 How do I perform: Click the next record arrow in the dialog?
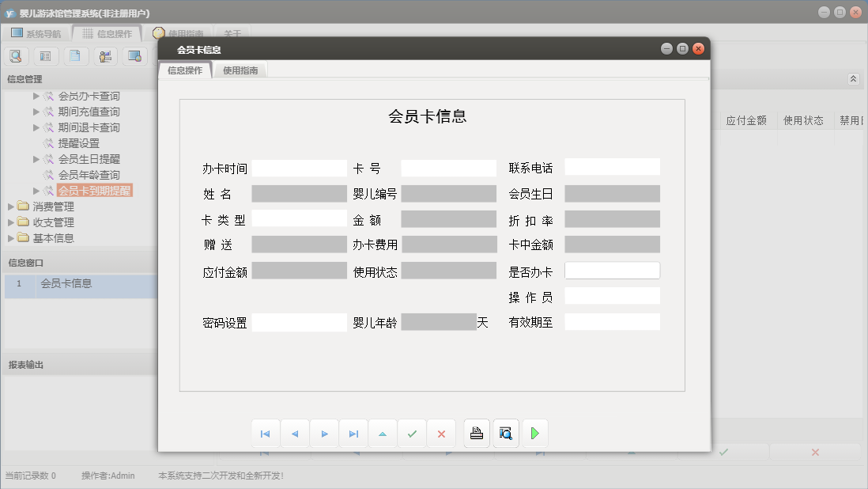324,433
